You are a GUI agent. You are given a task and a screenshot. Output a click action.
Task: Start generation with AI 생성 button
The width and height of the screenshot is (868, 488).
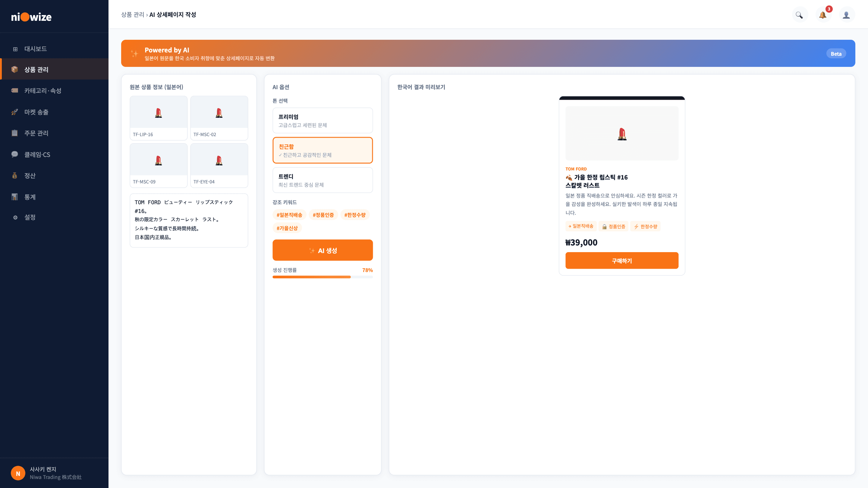[x=322, y=250]
